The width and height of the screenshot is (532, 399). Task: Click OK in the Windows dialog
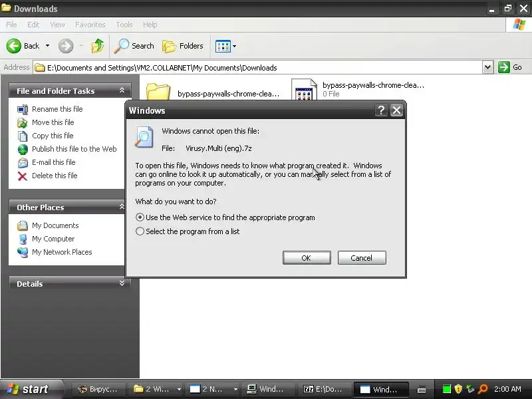307,258
